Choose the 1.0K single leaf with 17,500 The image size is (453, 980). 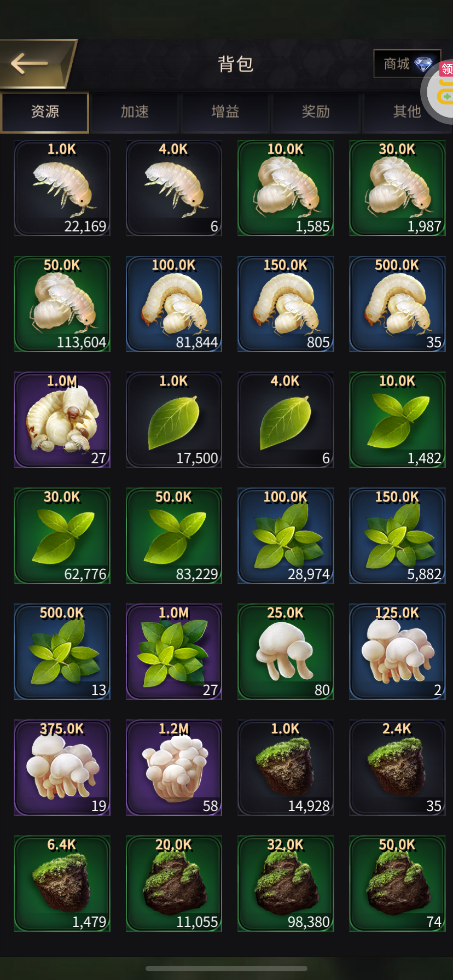(x=173, y=420)
